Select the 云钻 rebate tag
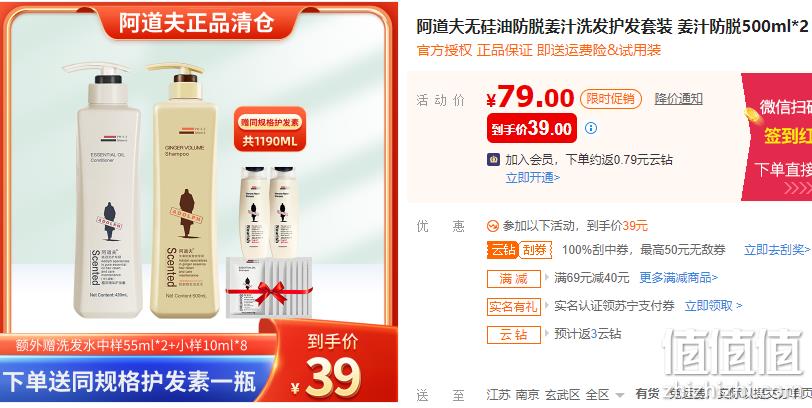The height and width of the screenshot is (408, 812). [514, 335]
